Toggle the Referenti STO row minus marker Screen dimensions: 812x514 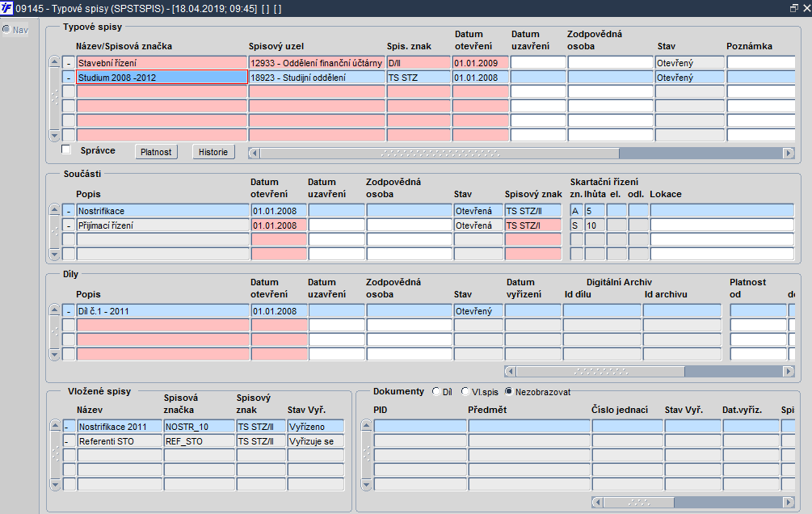click(x=69, y=441)
